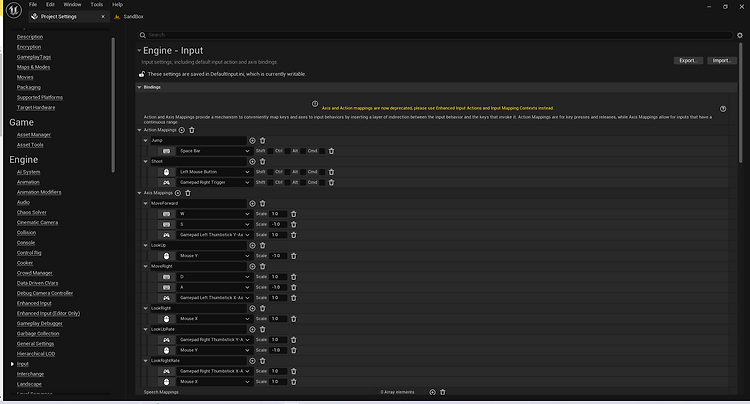Collapse the Bindings section

[139, 87]
